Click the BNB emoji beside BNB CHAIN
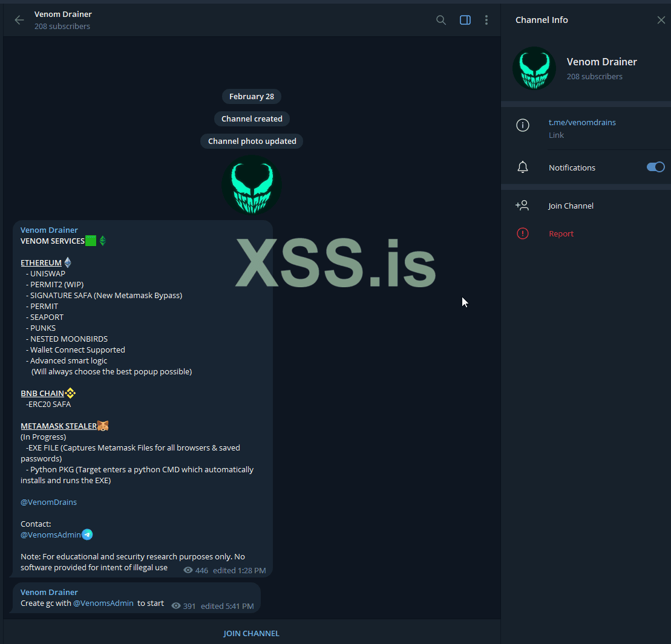The width and height of the screenshot is (671, 644). pos(70,393)
